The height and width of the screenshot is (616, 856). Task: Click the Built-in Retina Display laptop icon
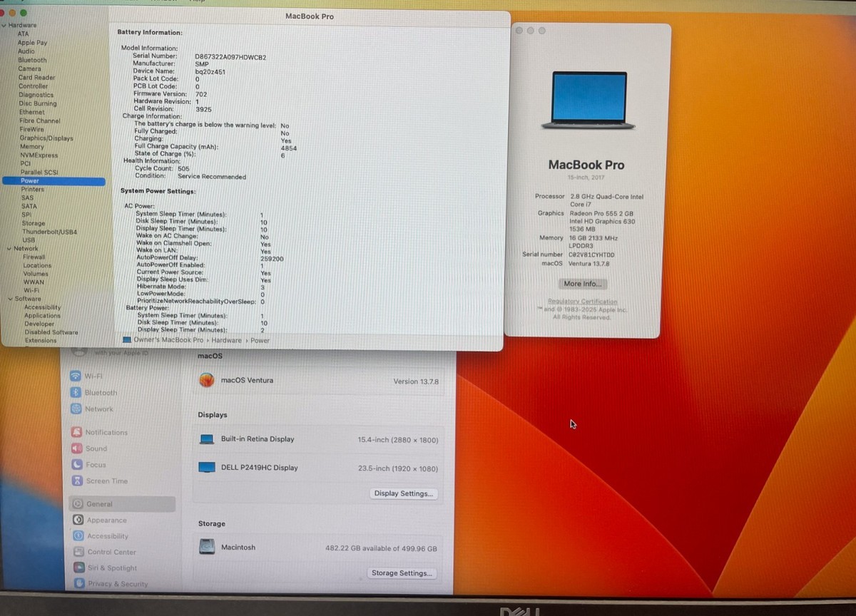[x=207, y=439]
